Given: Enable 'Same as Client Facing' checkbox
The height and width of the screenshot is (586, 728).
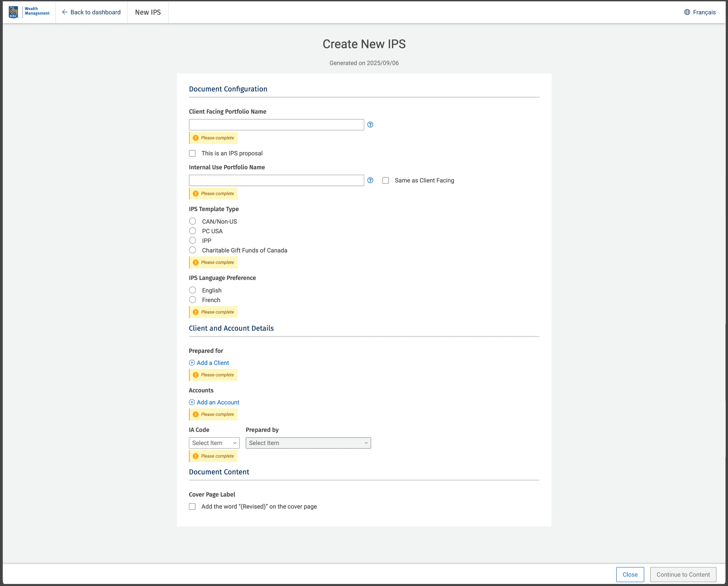Looking at the screenshot, I should (x=385, y=180).
